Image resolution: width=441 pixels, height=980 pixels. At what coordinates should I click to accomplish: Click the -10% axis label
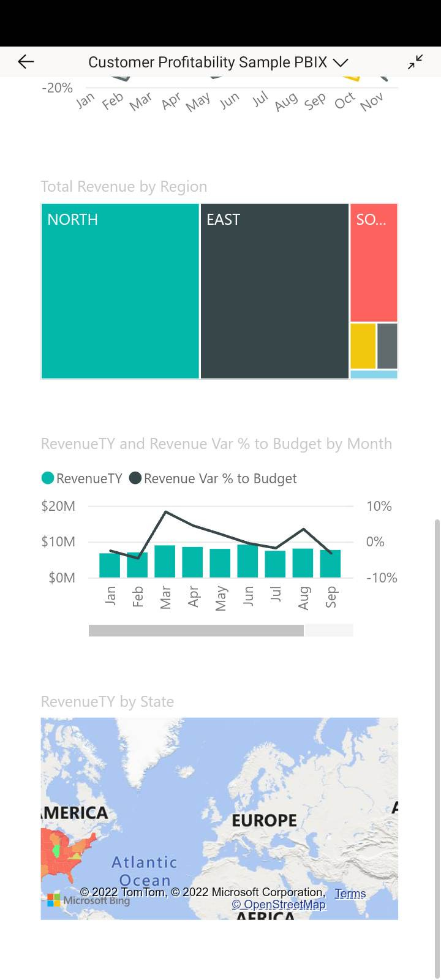(382, 578)
